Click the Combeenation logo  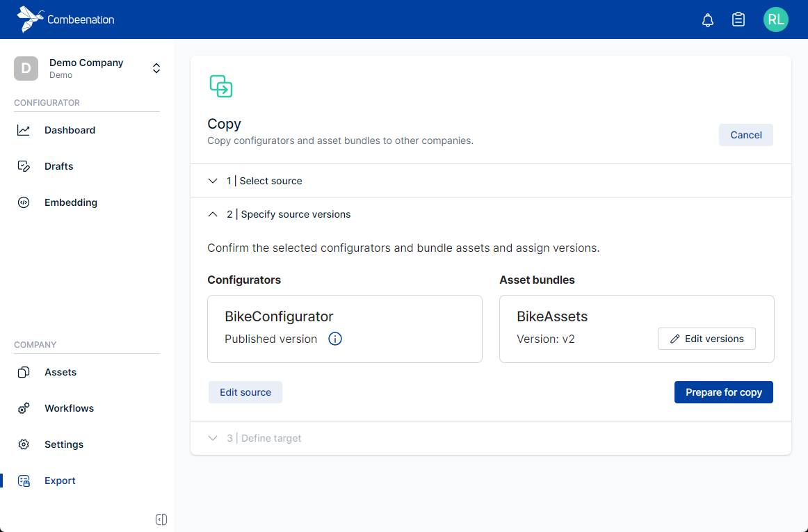[65, 19]
